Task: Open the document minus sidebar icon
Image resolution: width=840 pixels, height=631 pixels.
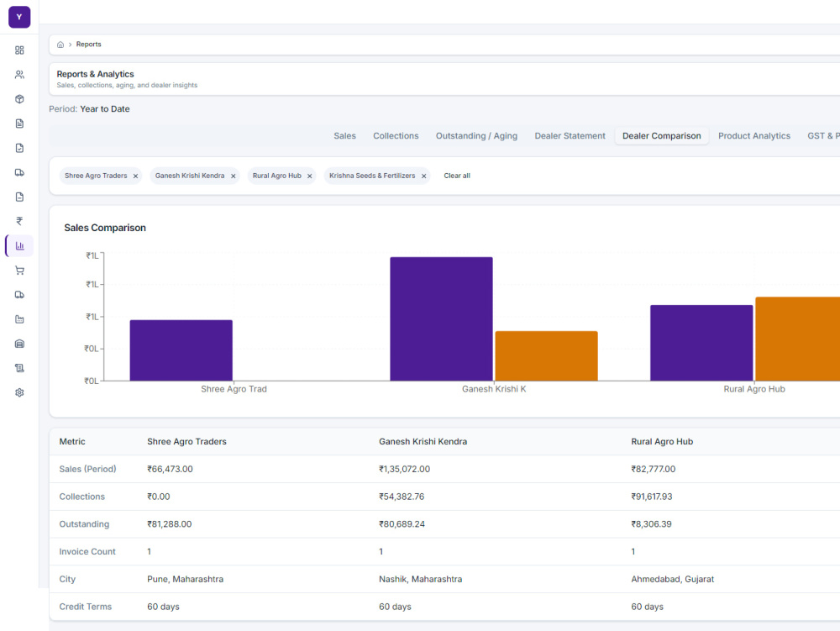Action: click(19, 197)
